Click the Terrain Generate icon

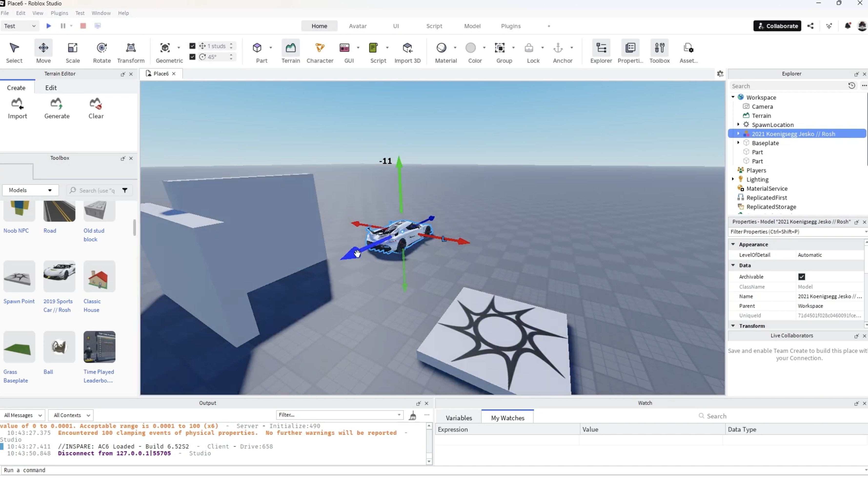click(x=57, y=104)
